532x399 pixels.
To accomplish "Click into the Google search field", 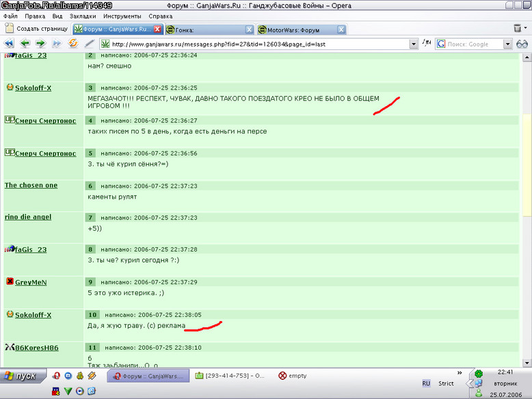I will pyautogui.click(x=475, y=44).
